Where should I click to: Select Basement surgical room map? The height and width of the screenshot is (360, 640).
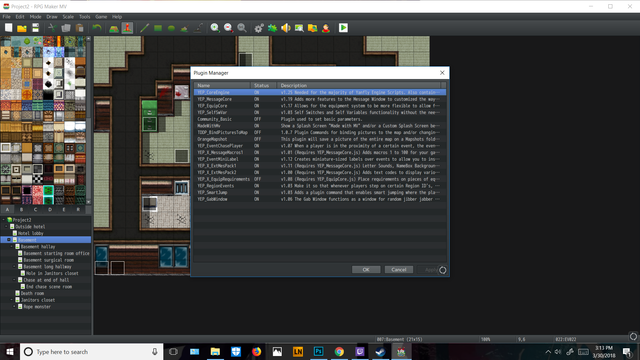pyautogui.click(x=49, y=260)
